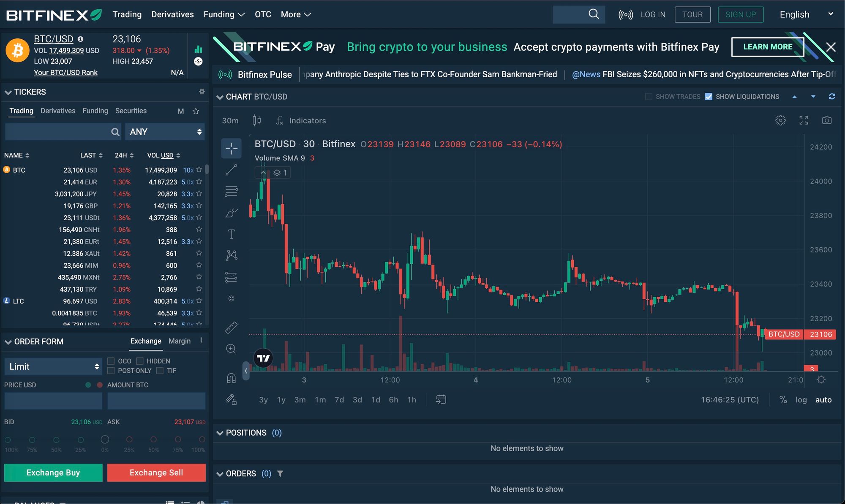Check the POST-ONLY option
Image resolution: width=845 pixels, height=504 pixels.
(111, 371)
